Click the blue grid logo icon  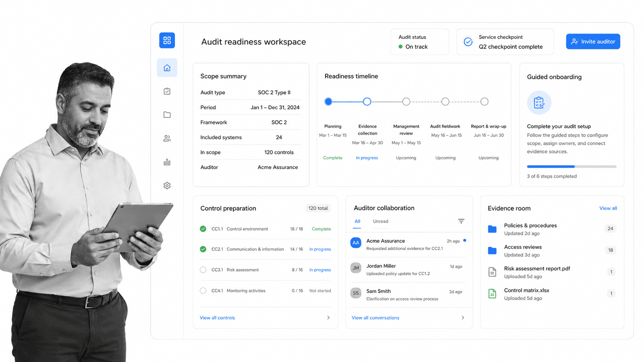167,40
